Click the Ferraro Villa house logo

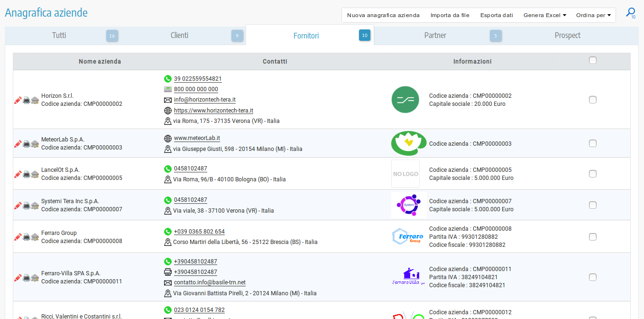pos(408,277)
